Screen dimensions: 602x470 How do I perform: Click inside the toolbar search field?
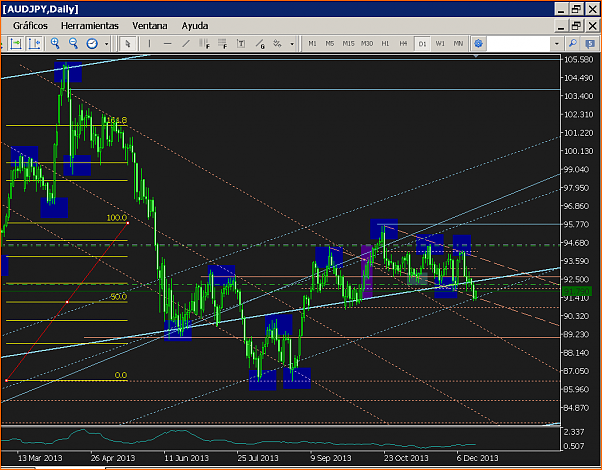click(x=519, y=44)
